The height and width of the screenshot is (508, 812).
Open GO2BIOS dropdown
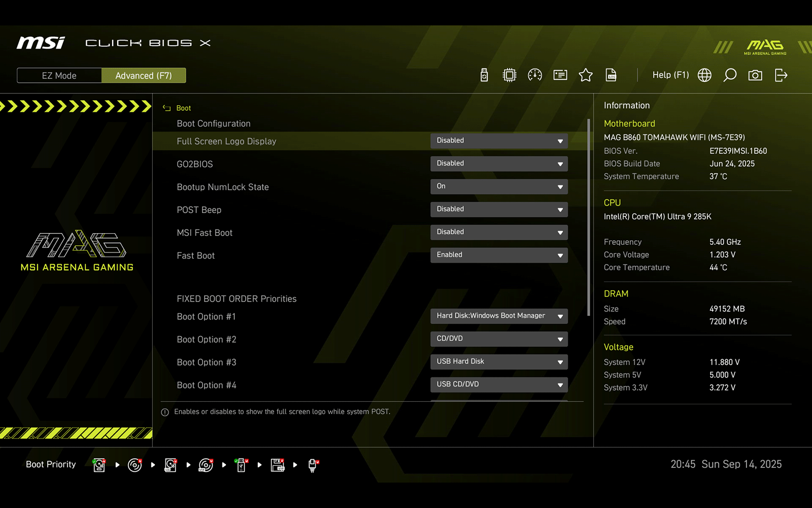click(499, 164)
